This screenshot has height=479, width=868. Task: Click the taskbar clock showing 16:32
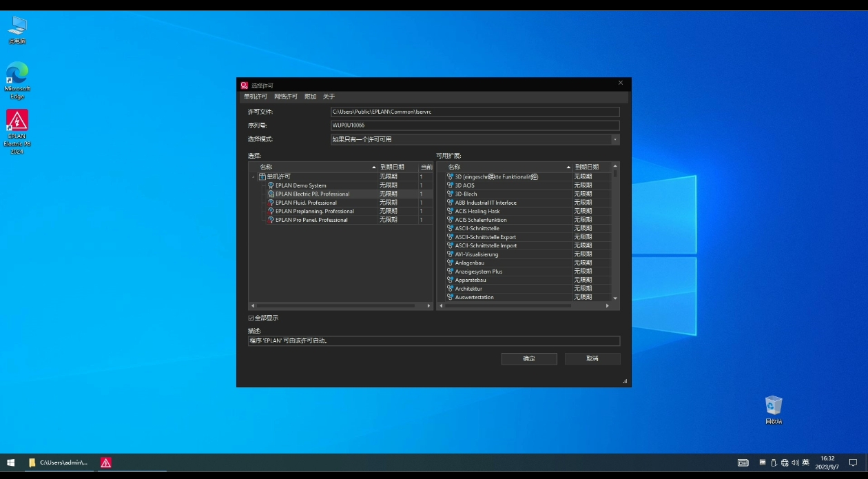pos(827,462)
